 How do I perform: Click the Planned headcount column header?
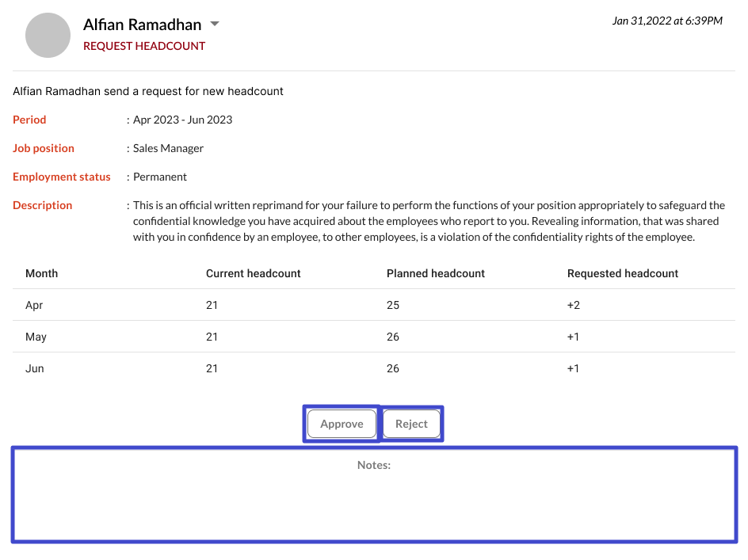[x=436, y=273]
